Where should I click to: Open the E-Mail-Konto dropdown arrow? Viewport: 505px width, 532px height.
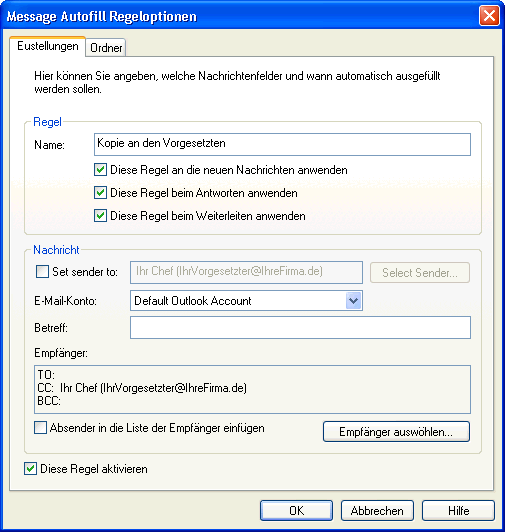point(353,301)
